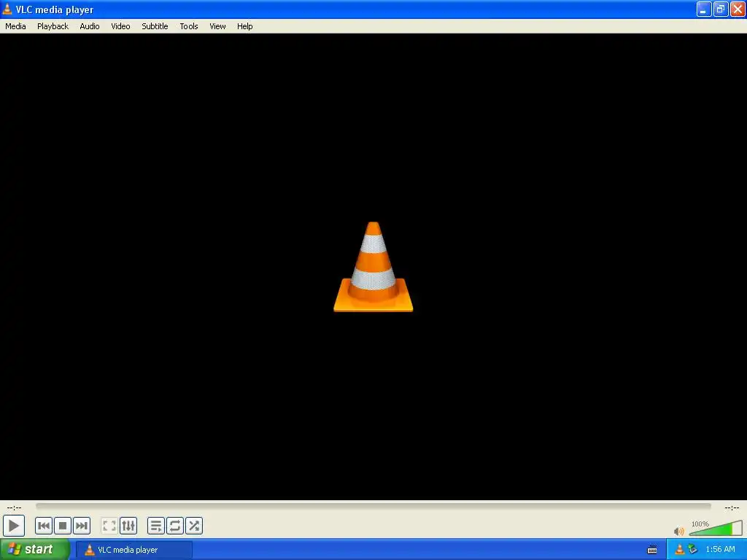
Task: Start playback with the Play button
Action: coord(14,526)
